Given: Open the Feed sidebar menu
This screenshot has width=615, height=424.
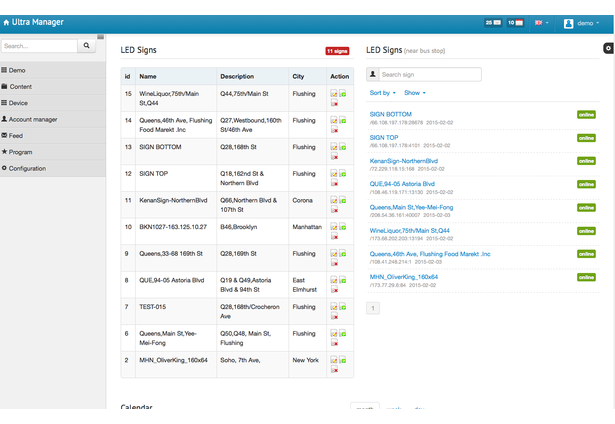Looking at the screenshot, I should 53,136.
